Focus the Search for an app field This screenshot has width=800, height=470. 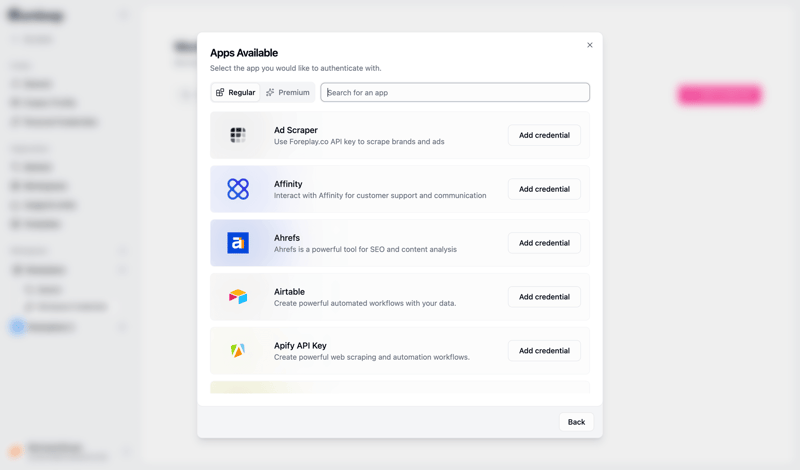pos(455,92)
